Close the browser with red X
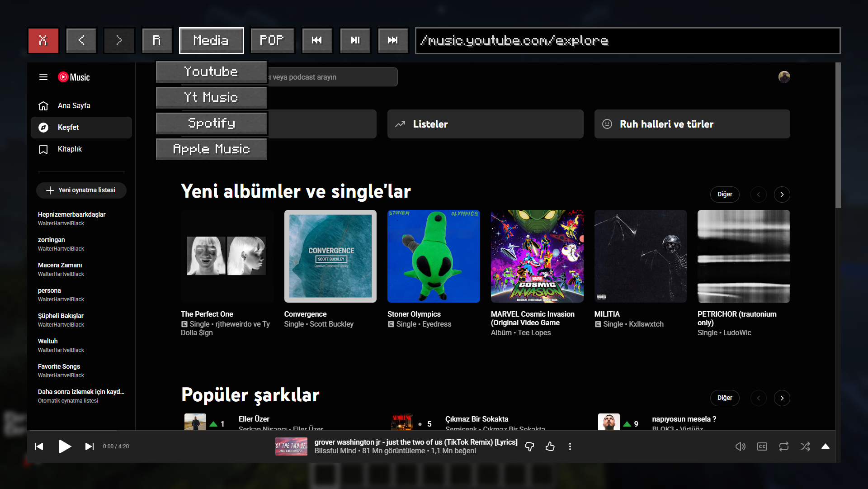 point(43,41)
